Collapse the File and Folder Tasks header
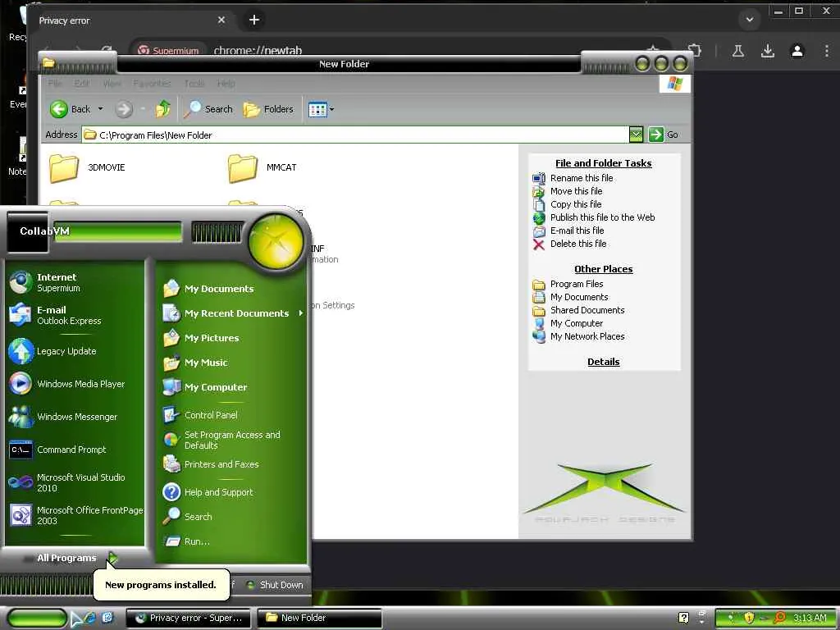Viewport: 840px width, 630px height. click(x=603, y=163)
